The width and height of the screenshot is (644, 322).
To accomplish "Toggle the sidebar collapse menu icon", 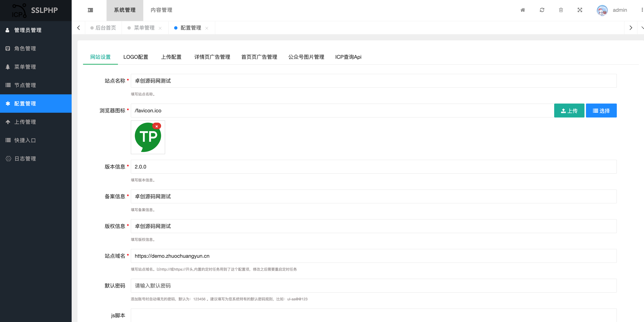I will pyautogui.click(x=90, y=10).
